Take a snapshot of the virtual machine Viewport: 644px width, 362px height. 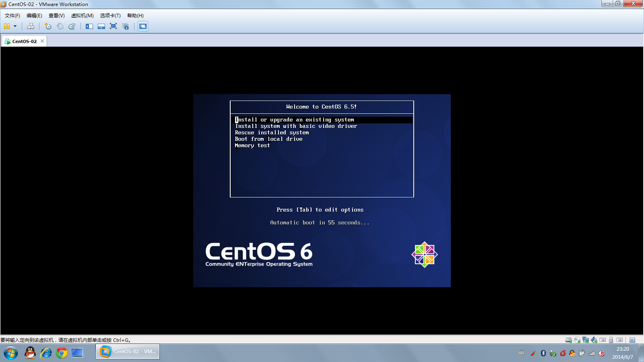point(48,26)
